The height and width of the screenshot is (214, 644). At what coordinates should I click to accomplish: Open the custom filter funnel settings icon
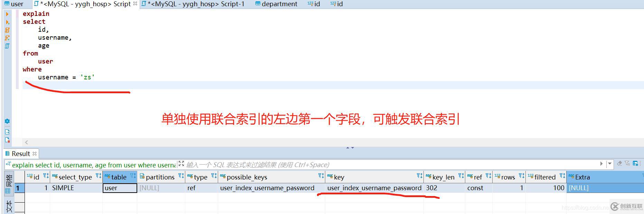(627, 164)
